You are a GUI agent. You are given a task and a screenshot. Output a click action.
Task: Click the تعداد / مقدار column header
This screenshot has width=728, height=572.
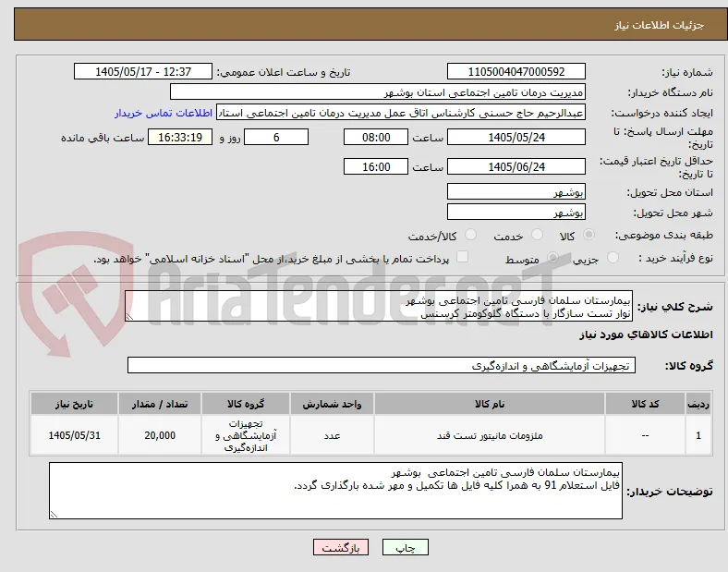click(160, 404)
